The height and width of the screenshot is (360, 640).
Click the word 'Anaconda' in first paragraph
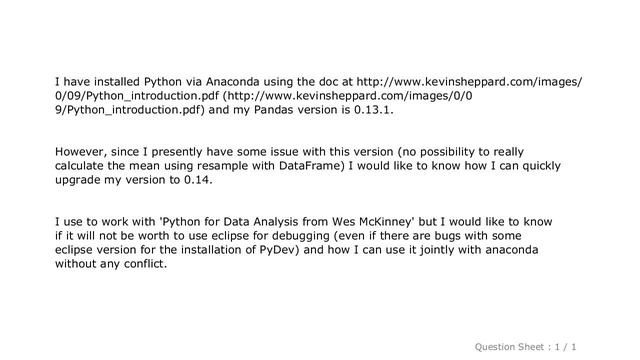[x=232, y=82]
